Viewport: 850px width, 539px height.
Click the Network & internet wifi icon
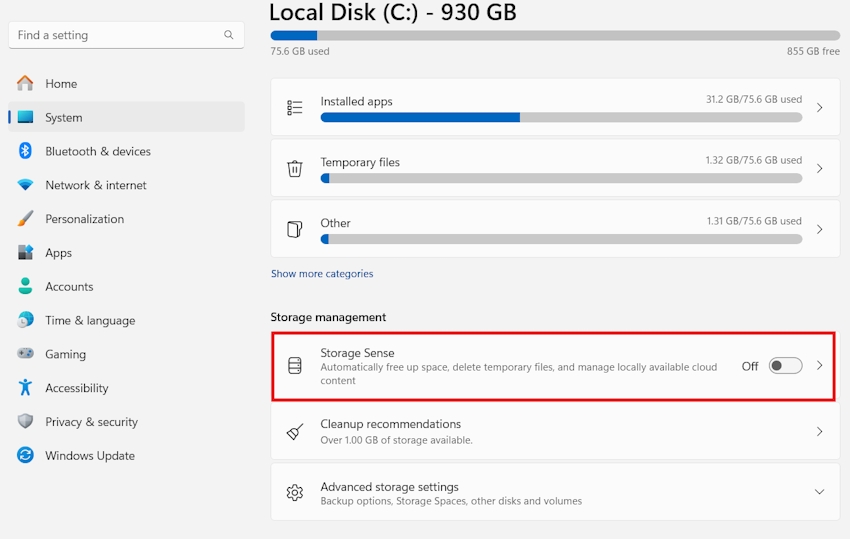click(25, 185)
